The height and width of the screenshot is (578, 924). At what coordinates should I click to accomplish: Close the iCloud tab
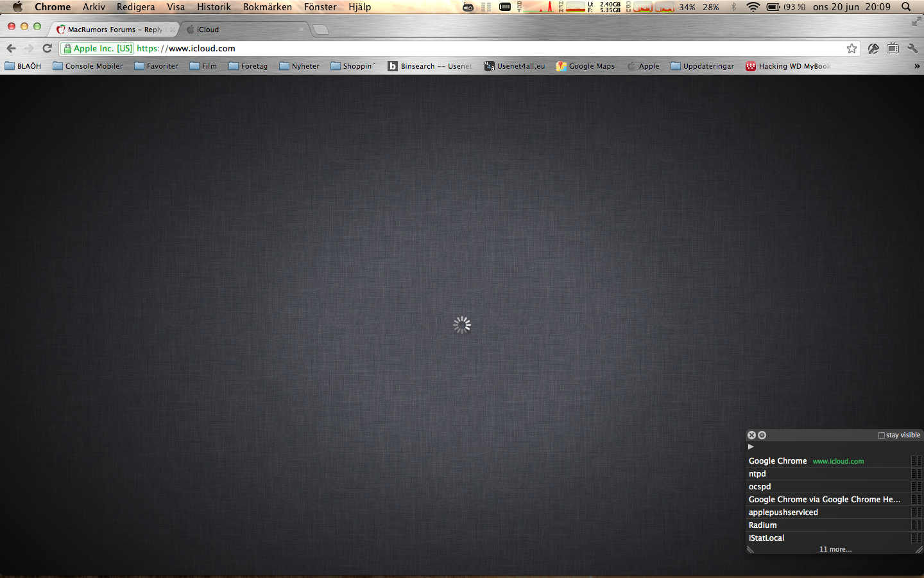[301, 30]
